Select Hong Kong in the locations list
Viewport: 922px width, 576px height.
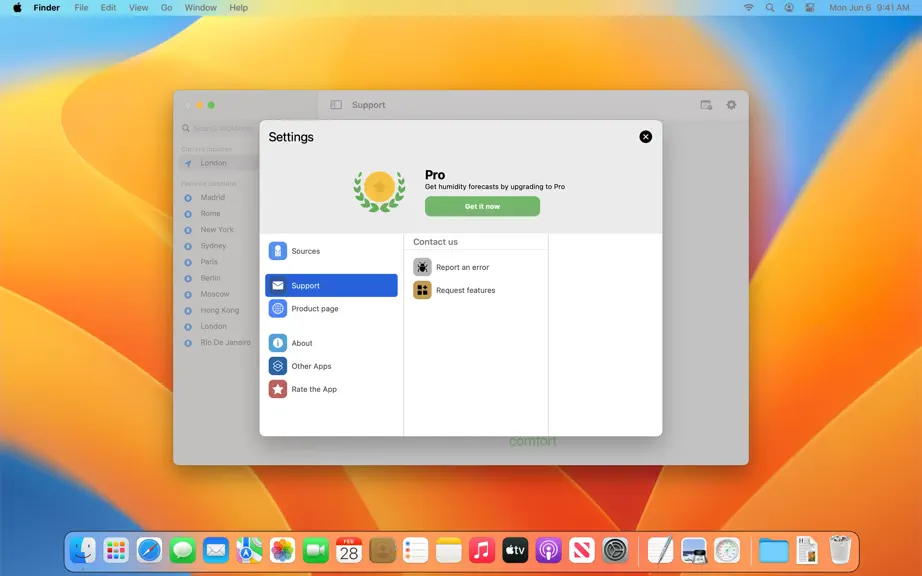[218, 310]
